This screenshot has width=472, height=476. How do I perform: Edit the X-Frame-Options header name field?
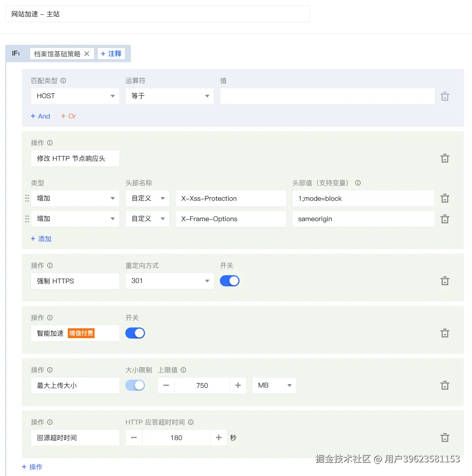(x=231, y=219)
